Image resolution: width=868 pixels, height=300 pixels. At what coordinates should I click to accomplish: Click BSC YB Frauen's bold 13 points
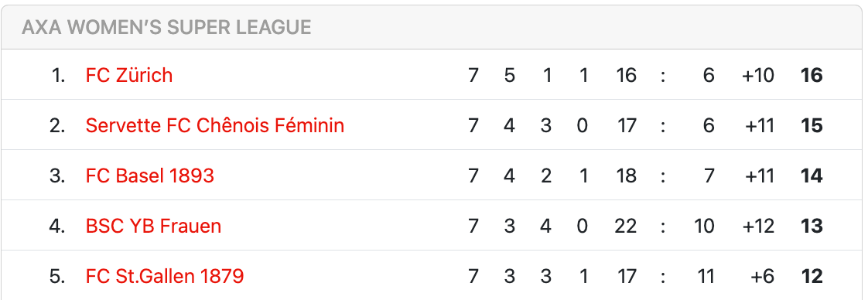click(x=812, y=226)
